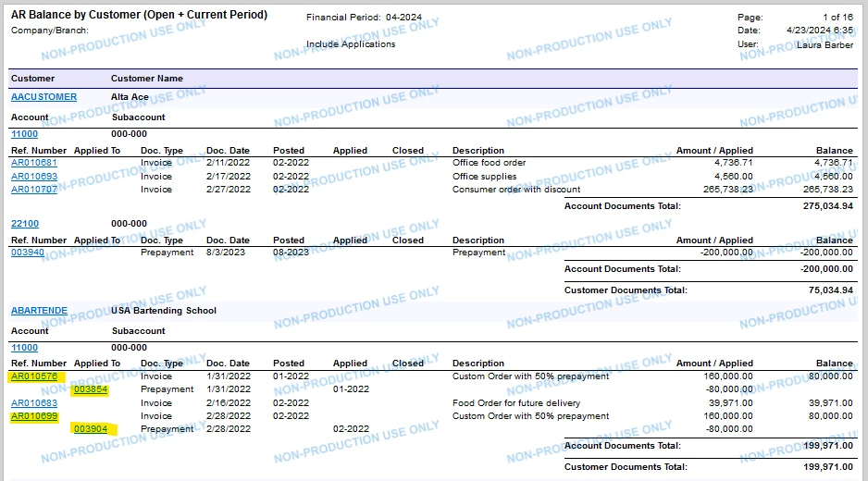This screenshot has width=868, height=481.
Task: Select the customer name Alta Ace
Action: click(x=130, y=97)
